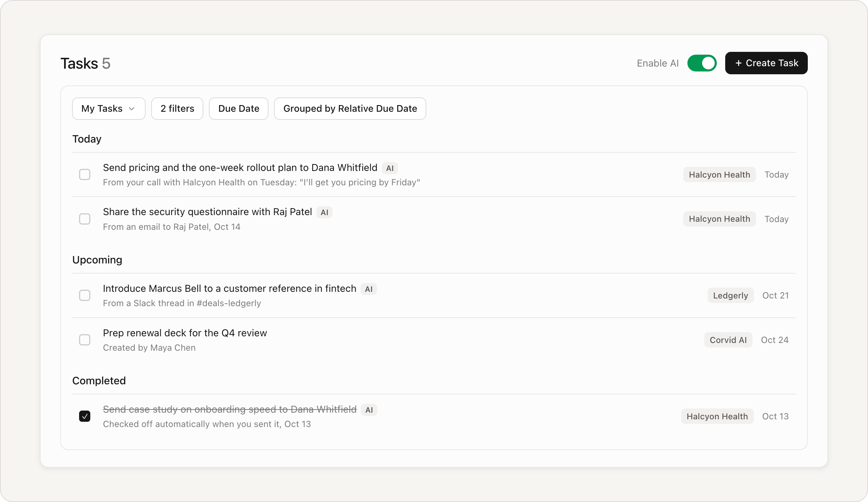Click the AI badge on the Marcus Bell task
868x502 pixels.
pos(369,289)
